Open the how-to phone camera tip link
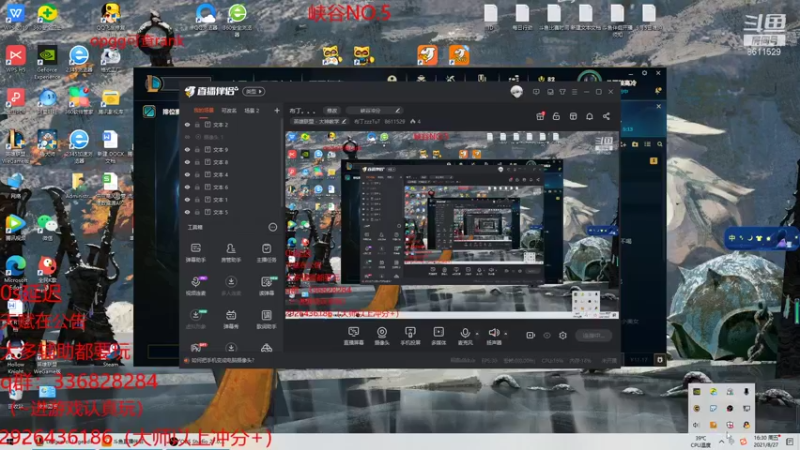This screenshot has width=800, height=450. point(223,360)
